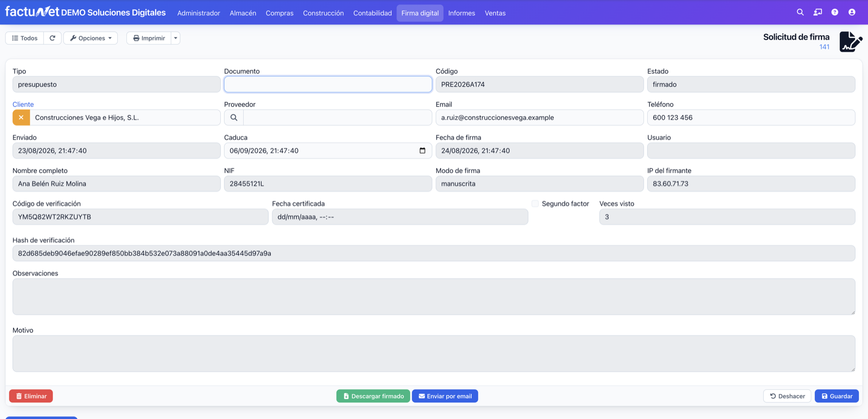Open the search icon in top bar

click(x=800, y=12)
